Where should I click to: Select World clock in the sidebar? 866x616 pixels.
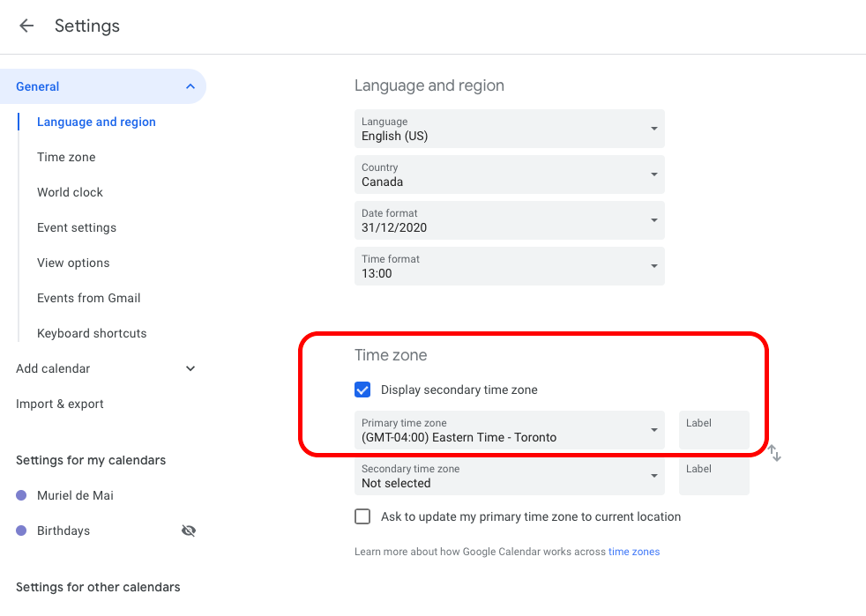pyautogui.click(x=71, y=192)
